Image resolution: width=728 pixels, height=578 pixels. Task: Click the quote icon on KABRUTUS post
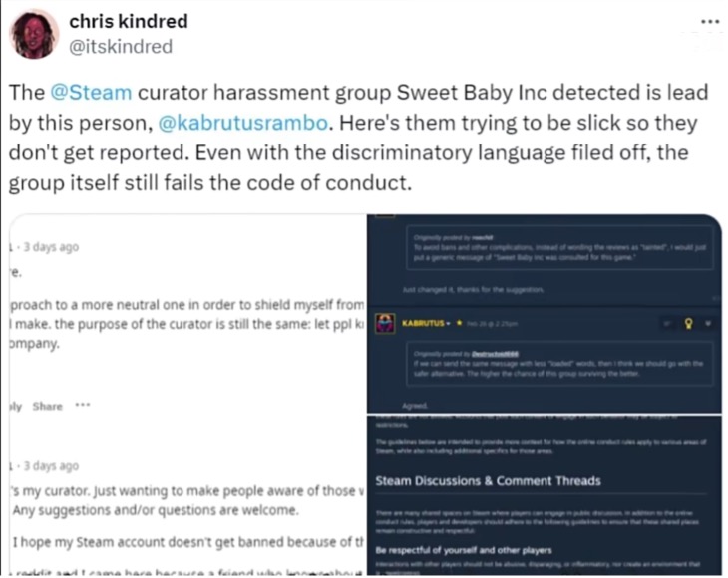[667, 325]
